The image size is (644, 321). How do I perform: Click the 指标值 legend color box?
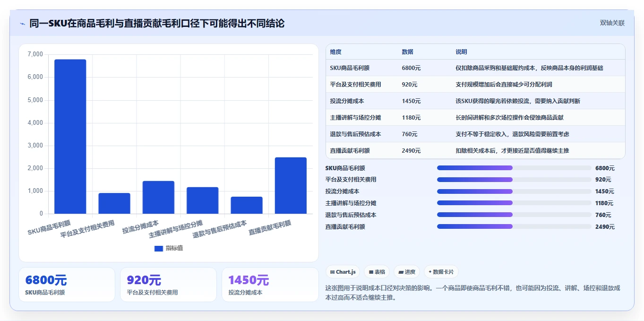click(159, 248)
